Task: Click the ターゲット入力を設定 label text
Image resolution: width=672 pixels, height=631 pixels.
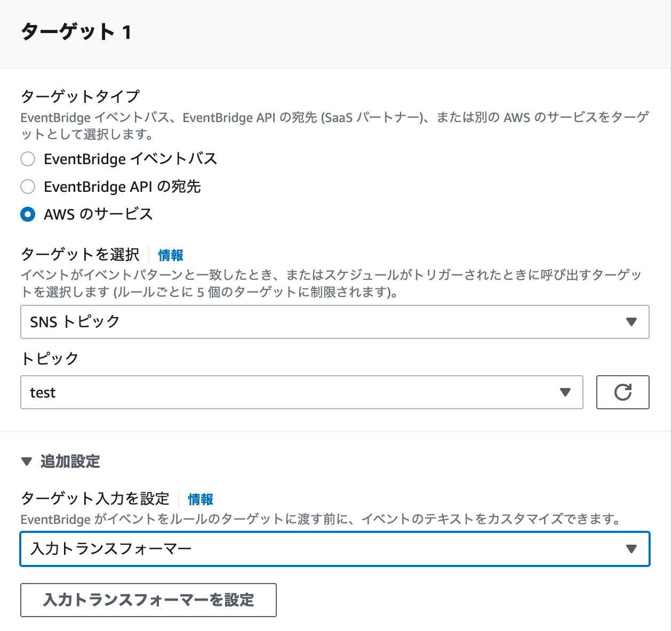Action: [x=95, y=499]
